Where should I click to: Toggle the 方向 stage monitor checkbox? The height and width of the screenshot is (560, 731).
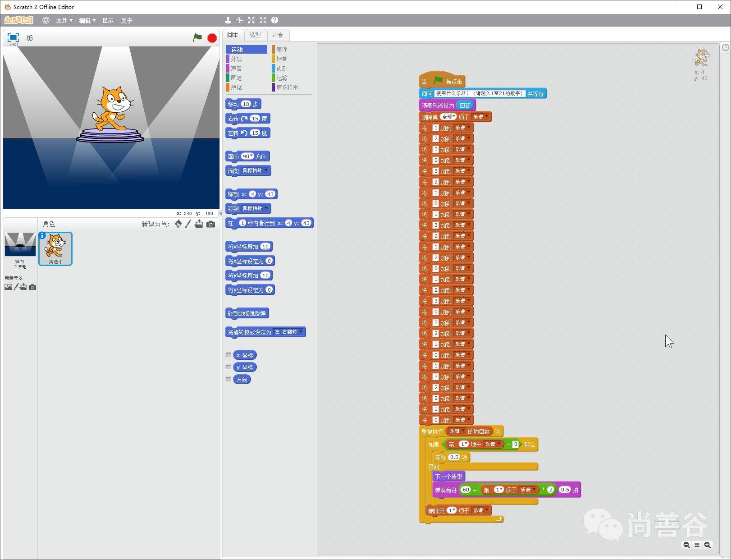(228, 380)
